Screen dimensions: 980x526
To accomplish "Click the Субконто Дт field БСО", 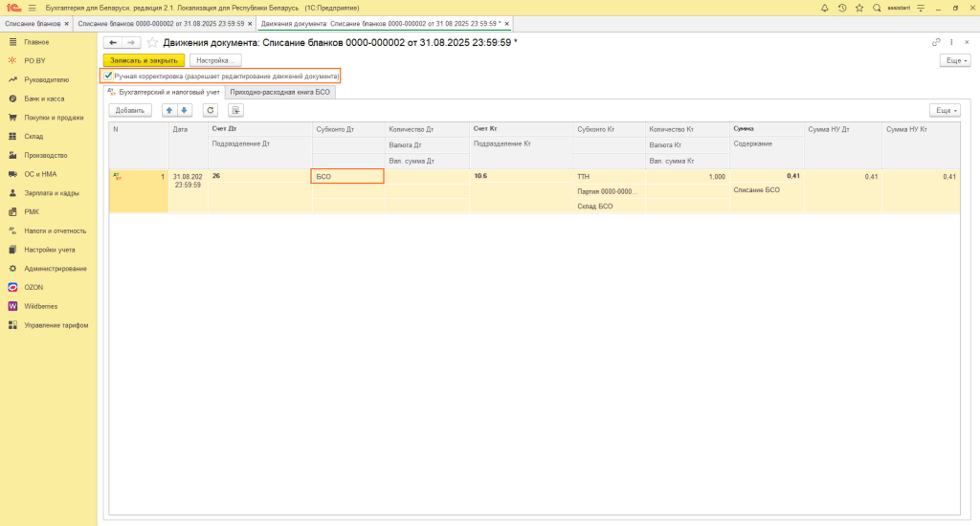I will 347,176.
